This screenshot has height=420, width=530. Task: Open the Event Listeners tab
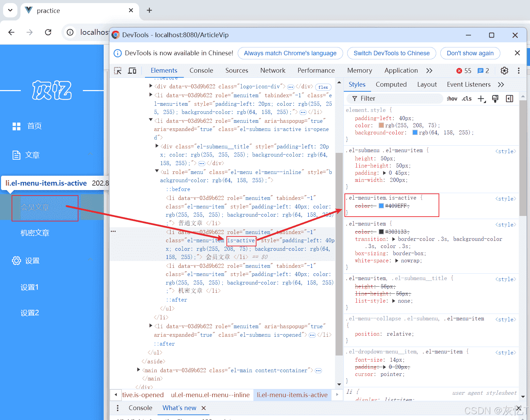469,85
